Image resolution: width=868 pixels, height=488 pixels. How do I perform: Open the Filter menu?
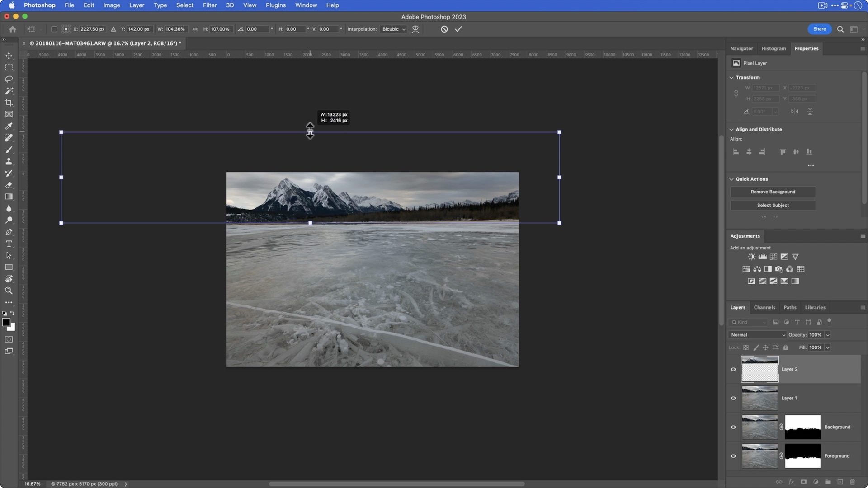[209, 5]
